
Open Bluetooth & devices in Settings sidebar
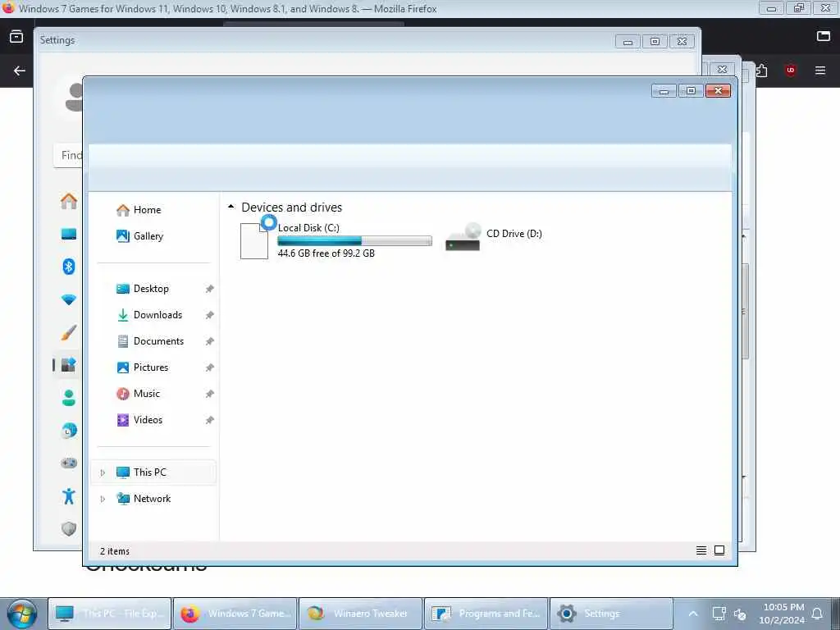click(69, 267)
